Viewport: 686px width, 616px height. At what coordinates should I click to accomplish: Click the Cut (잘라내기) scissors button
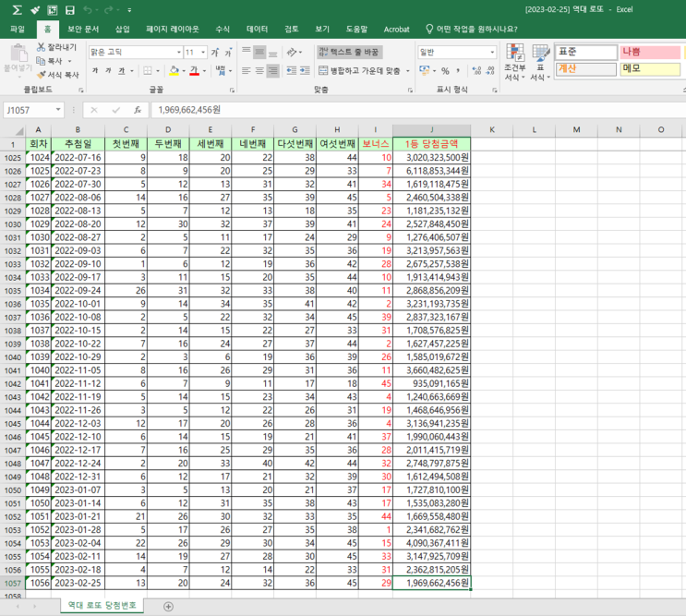tap(56, 47)
